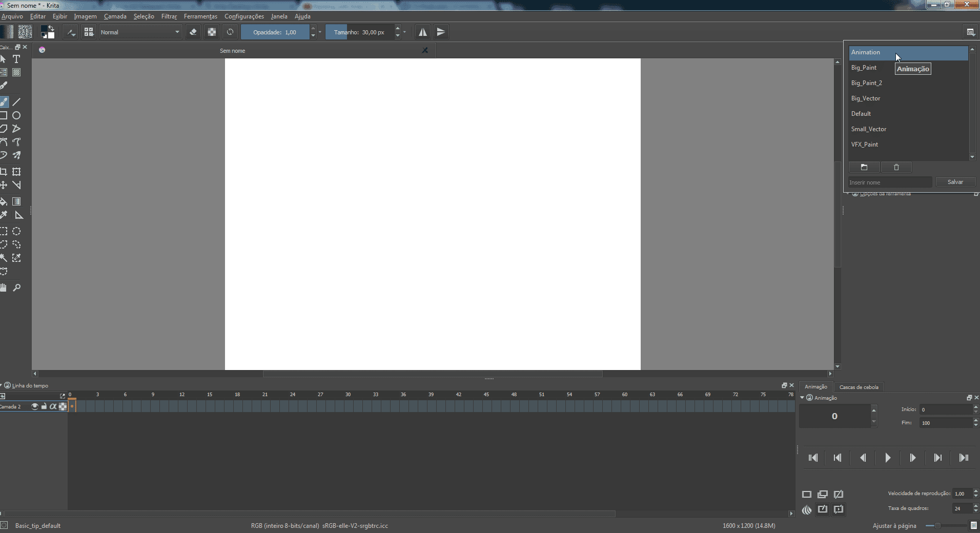Enable onion skins in the animation docker
The width and height of the screenshot is (980, 533).
tap(806, 510)
